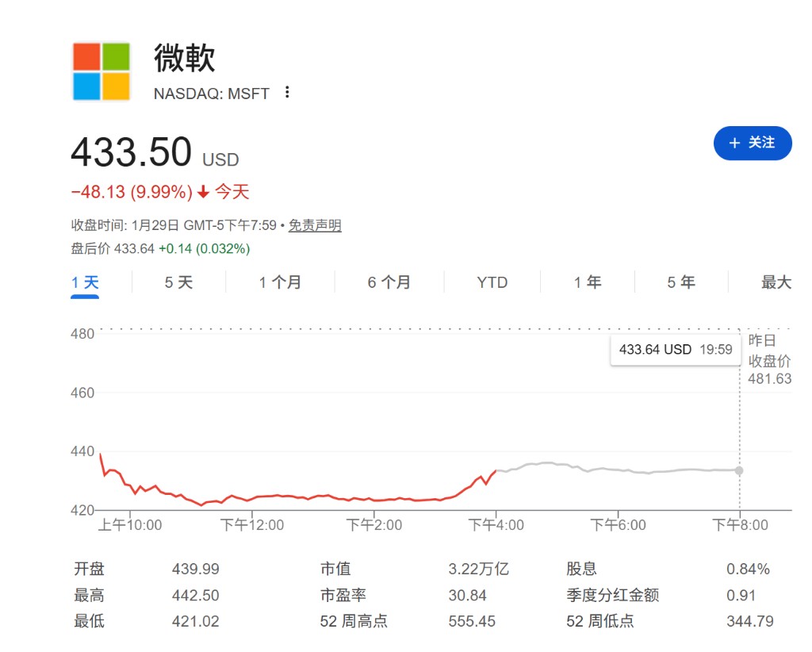The height and width of the screenshot is (652, 812).
Task: Click the NASDAQ: MSFT ticker label
Action: pyautogui.click(x=211, y=94)
